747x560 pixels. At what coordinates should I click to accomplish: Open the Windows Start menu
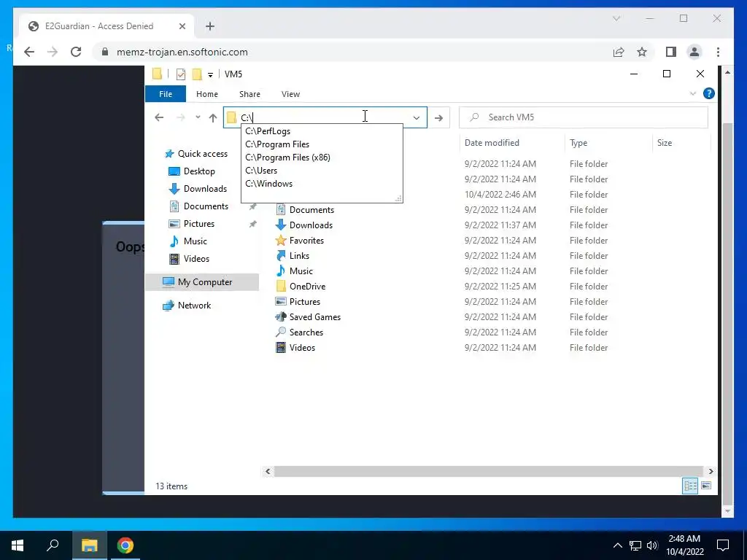click(18, 545)
